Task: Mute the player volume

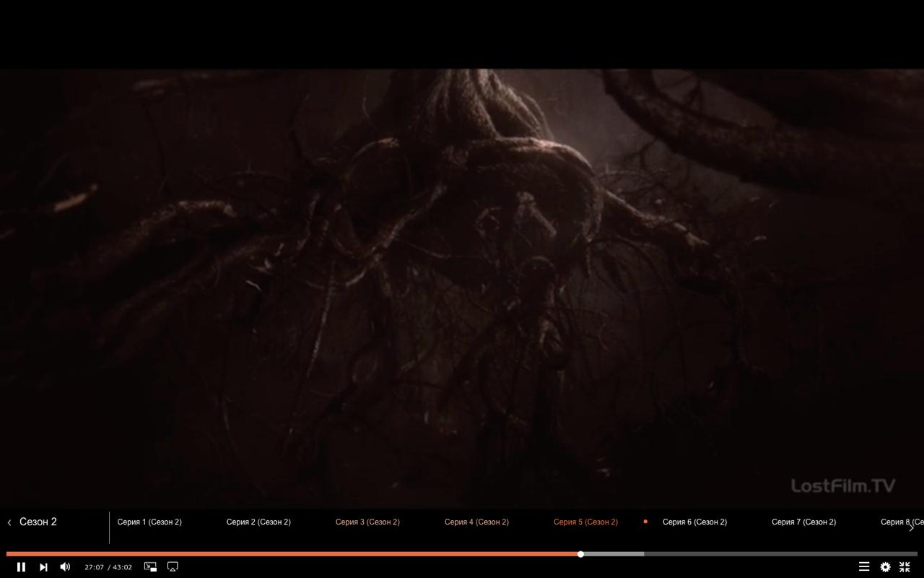Action: click(x=65, y=567)
